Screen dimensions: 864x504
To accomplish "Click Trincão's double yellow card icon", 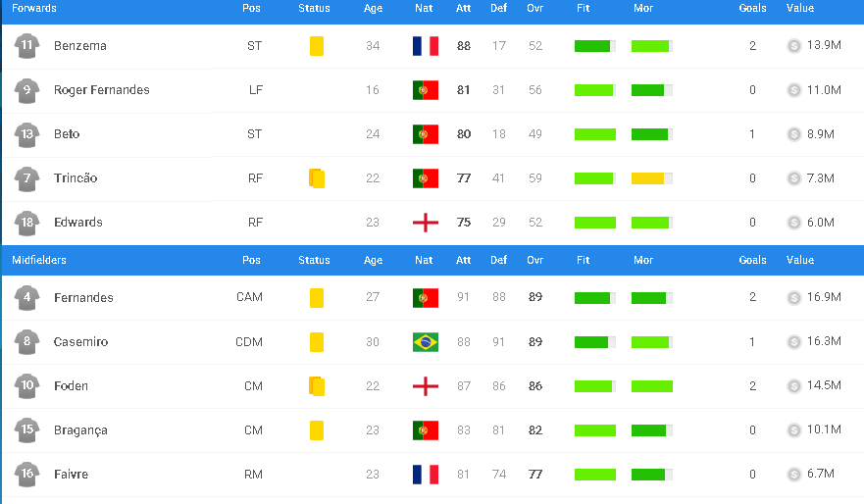I will tap(317, 178).
